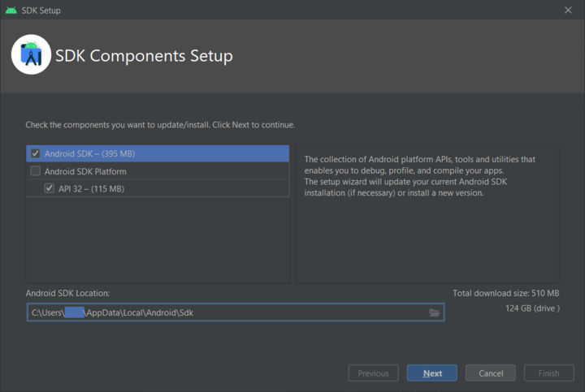Click the Android SDK Location path field
This screenshot has width=585, height=392.
236,312
